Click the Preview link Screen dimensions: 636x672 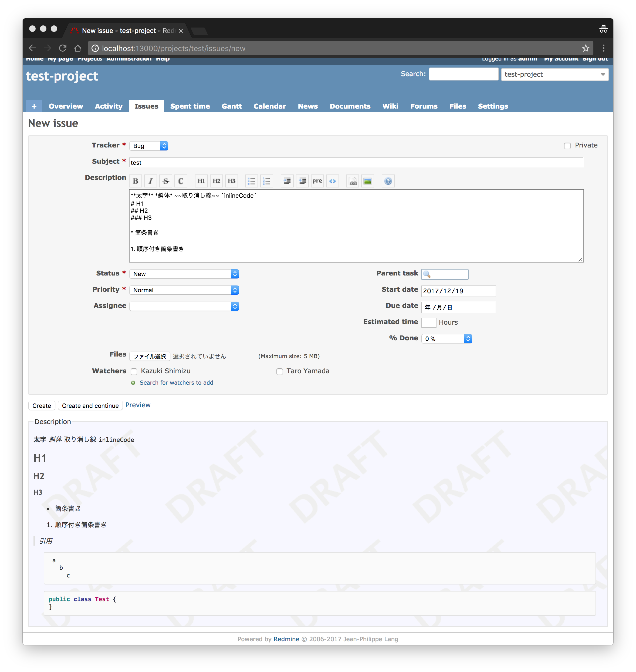tap(138, 405)
